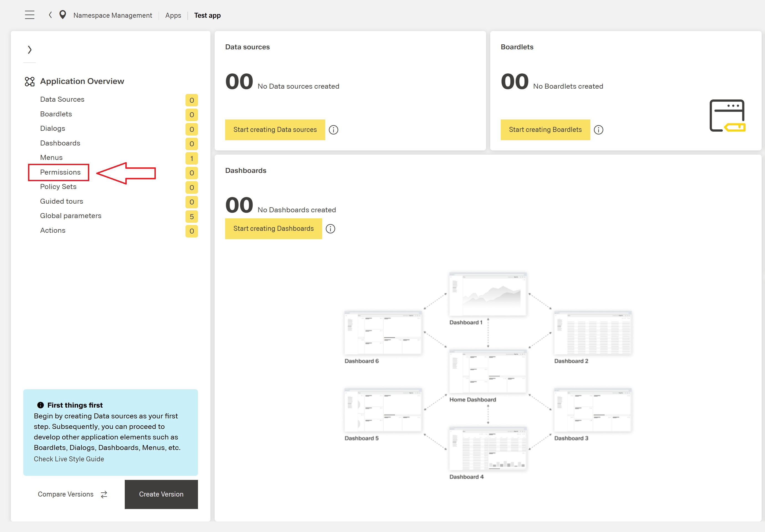This screenshot has width=765, height=532.
Task: Click the swap arrows icon next to Compare Versions
Action: click(104, 494)
